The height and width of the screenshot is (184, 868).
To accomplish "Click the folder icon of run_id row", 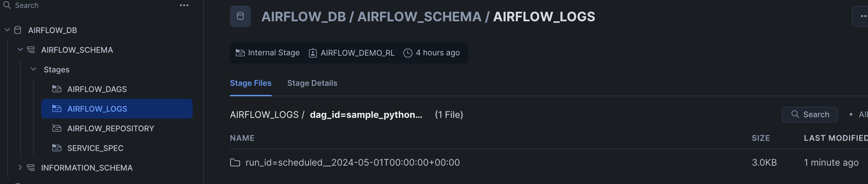I will [x=235, y=163].
